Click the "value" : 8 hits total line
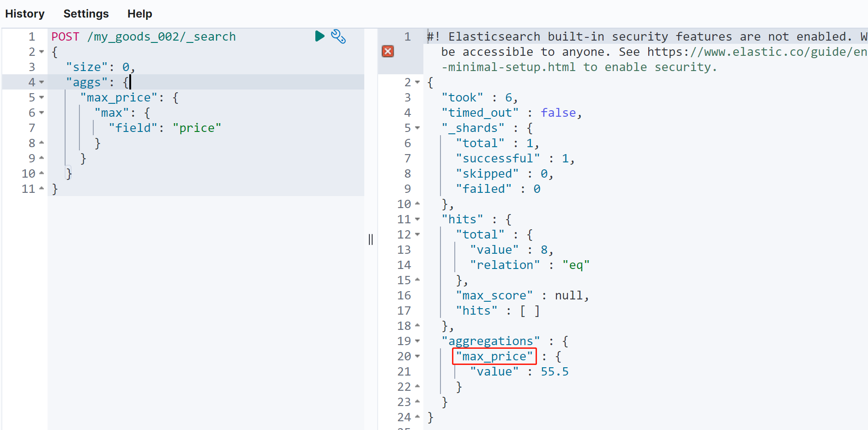 pos(512,250)
